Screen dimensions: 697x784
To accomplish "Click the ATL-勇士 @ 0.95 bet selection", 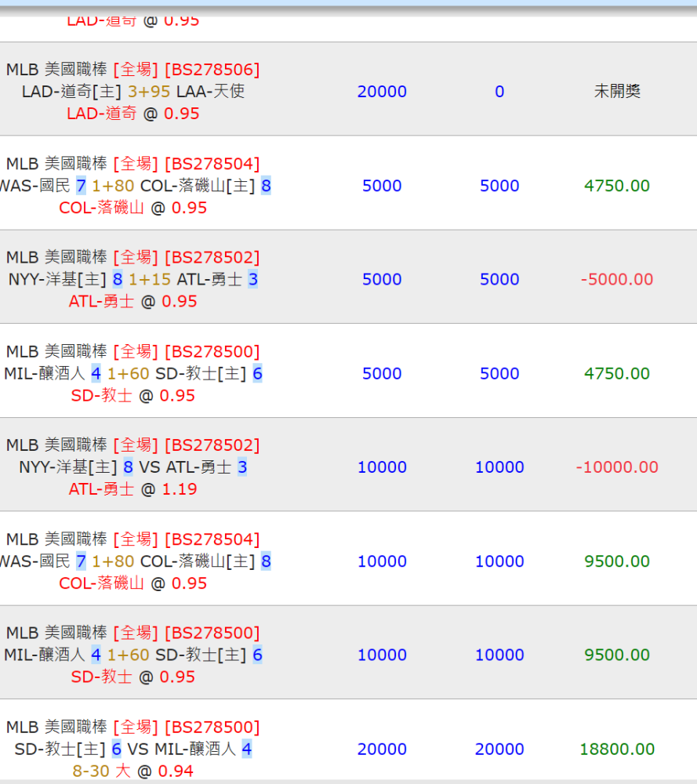I will [133, 301].
